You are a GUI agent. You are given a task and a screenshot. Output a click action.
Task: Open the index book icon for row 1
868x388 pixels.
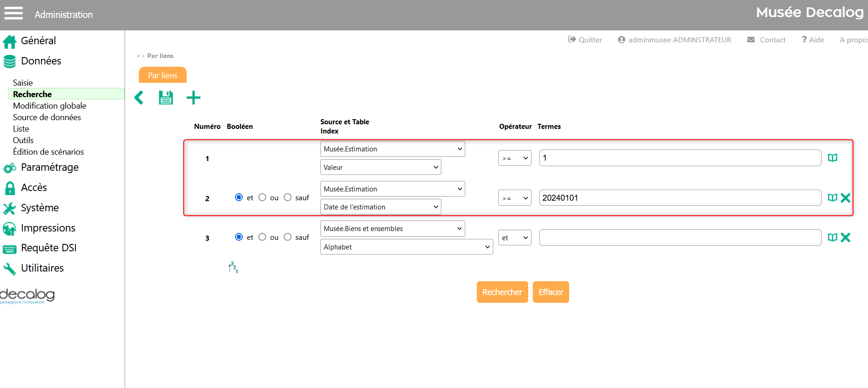click(x=832, y=158)
